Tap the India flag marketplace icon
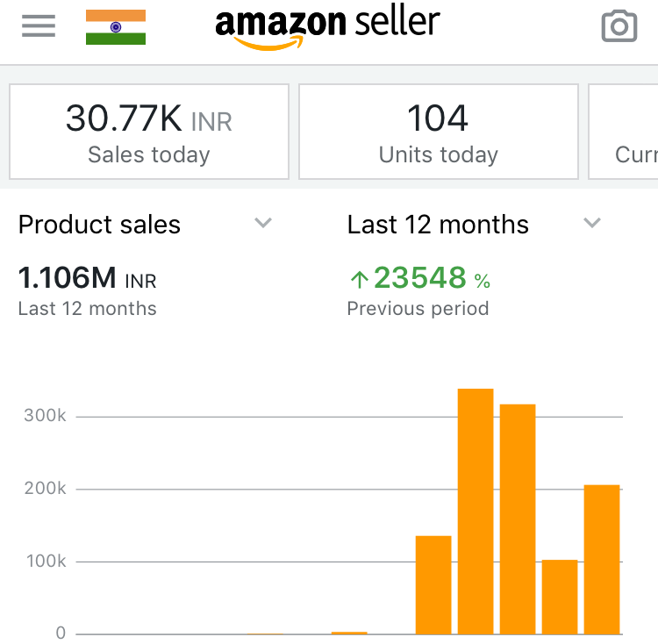This screenshot has width=658, height=644. (116, 27)
